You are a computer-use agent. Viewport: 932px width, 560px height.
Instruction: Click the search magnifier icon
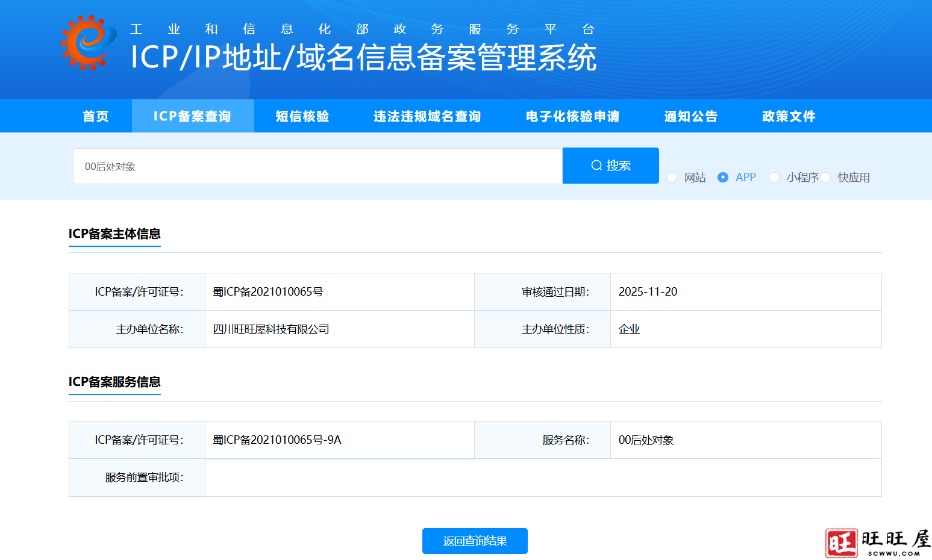596,165
